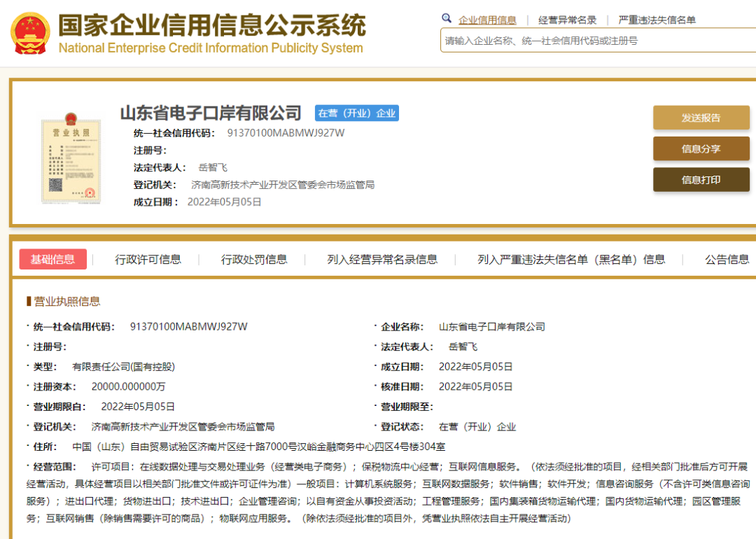
Task: Open the 列入严重违法失信名单（黑名单）信息 tab
Action: [571, 260]
